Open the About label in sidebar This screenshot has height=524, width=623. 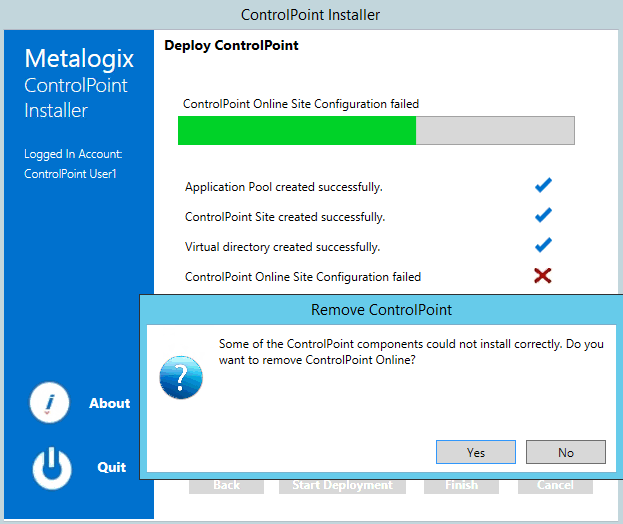click(110, 403)
